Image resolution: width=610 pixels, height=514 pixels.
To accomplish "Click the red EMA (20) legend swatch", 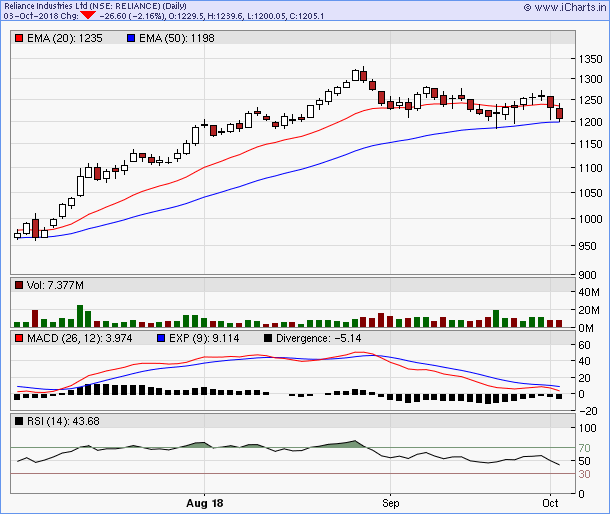I will pyautogui.click(x=19, y=38).
